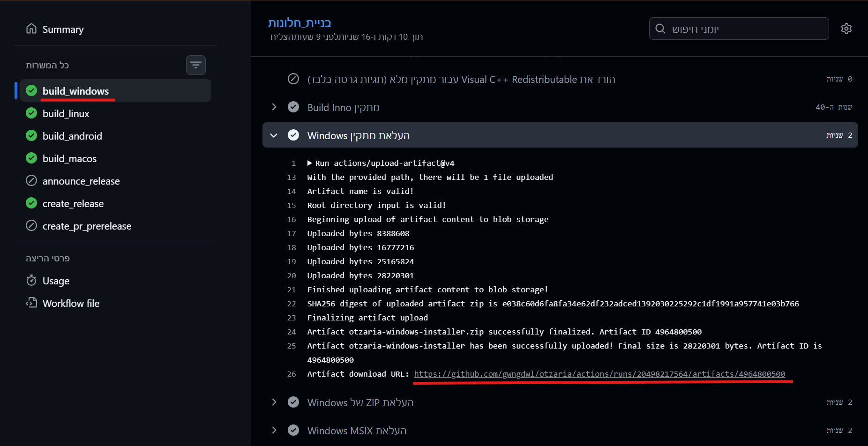
Task: Open the log settings gear icon
Action: click(846, 29)
